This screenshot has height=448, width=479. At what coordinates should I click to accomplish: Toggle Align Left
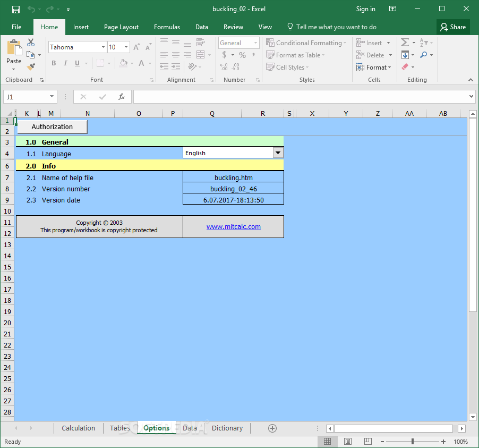pos(164,55)
